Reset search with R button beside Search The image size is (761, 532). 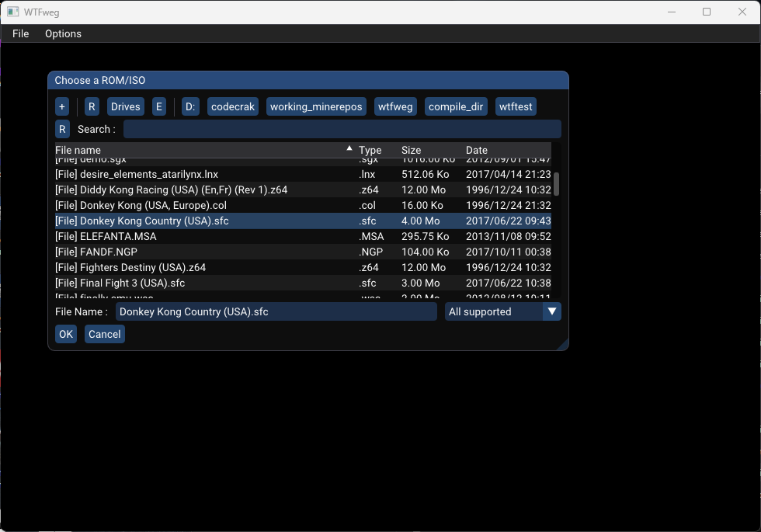(62, 129)
